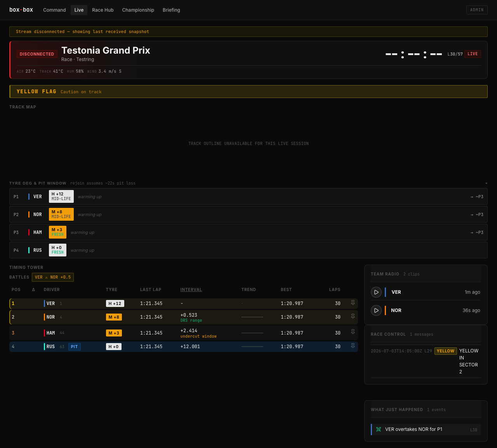The height and width of the screenshot is (448, 497).
Task: Click the LIVE badge next to L30/57
Action: click(x=473, y=54)
